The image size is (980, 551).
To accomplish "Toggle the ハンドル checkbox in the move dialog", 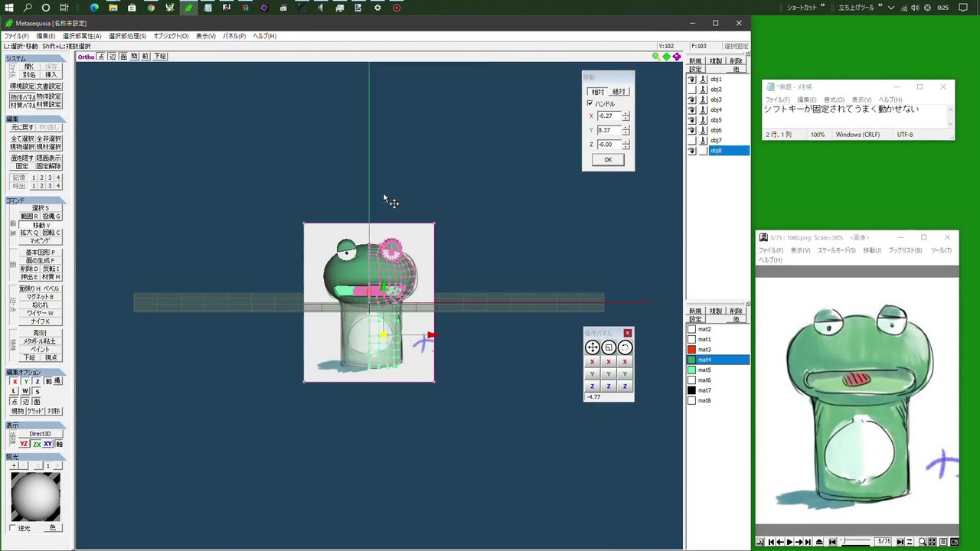I will (590, 103).
